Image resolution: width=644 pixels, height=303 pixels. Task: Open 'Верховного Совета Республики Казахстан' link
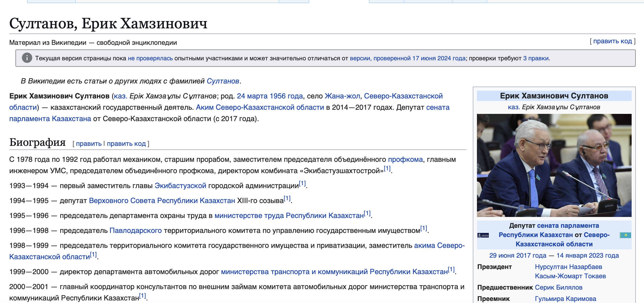pyautogui.click(x=162, y=201)
